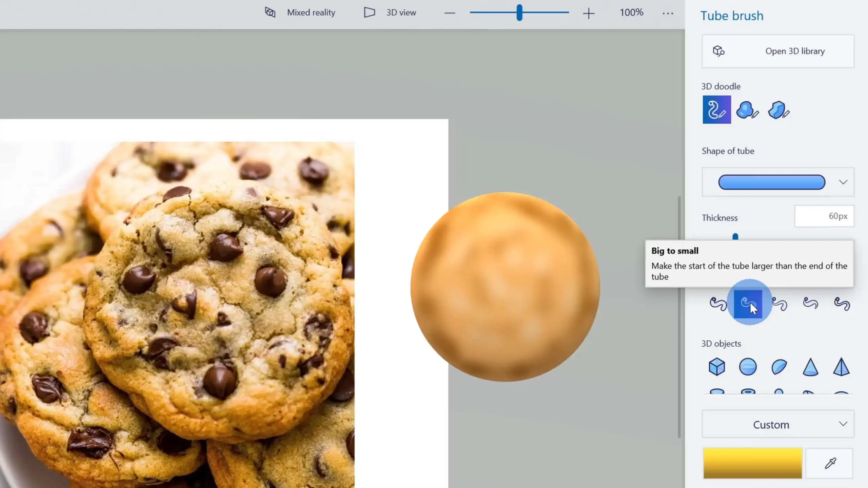Open the three-dot more options menu
Screen dimensions: 868x488
[x=668, y=13]
